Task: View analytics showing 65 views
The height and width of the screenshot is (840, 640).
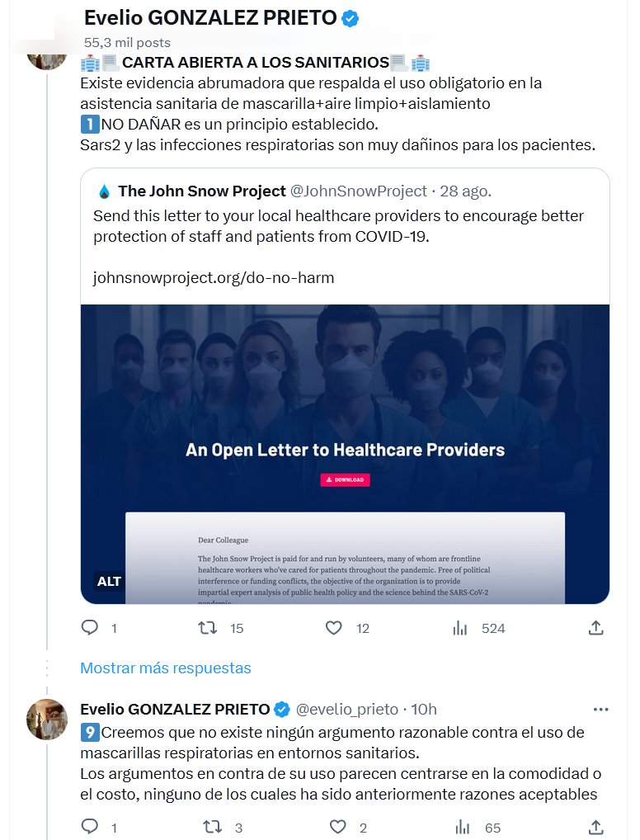Action: (463, 826)
